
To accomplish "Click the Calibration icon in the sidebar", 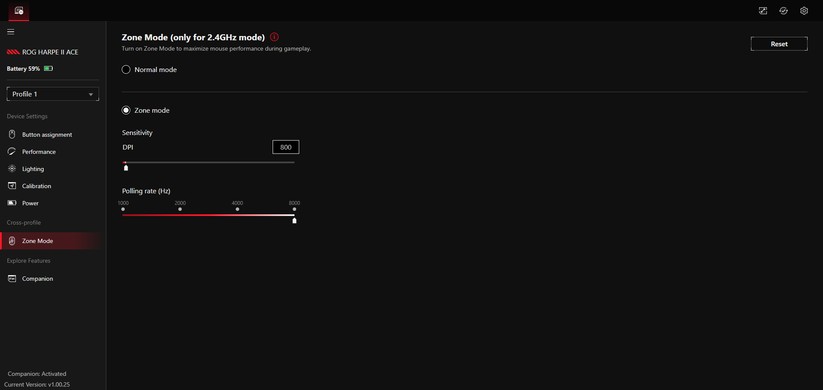I will click(x=12, y=186).
